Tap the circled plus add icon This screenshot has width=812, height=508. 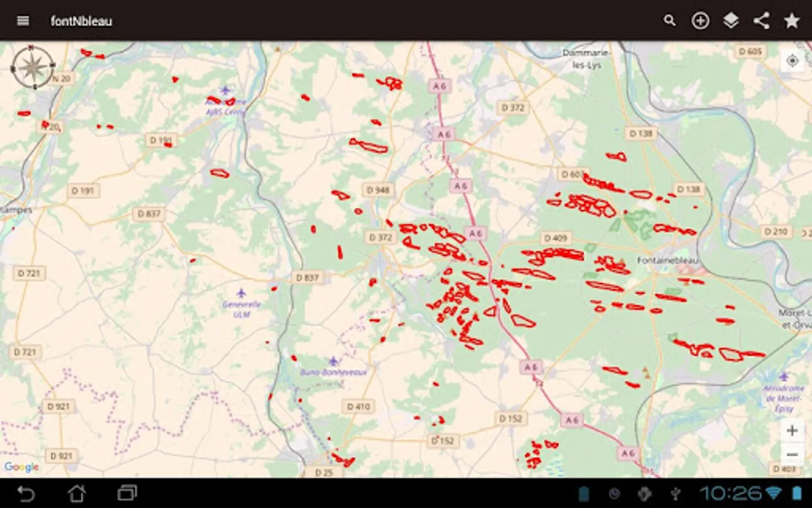tap(700, 21)
